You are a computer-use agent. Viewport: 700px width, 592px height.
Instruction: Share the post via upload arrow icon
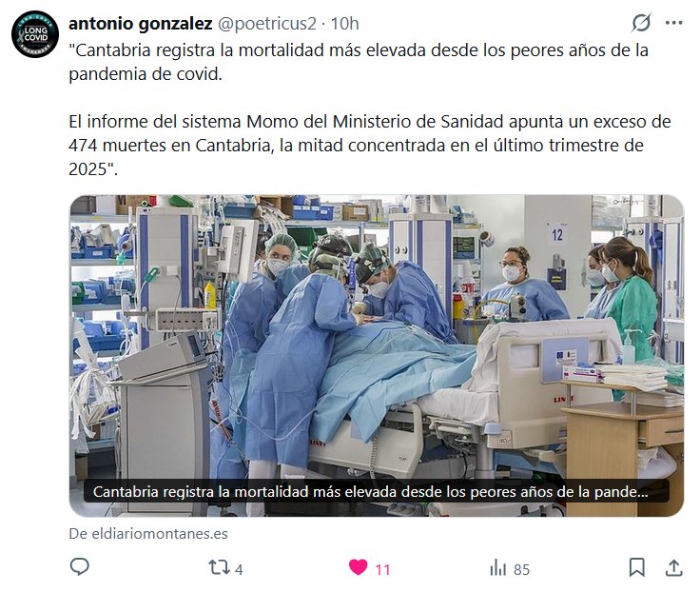tap(674, 568)
